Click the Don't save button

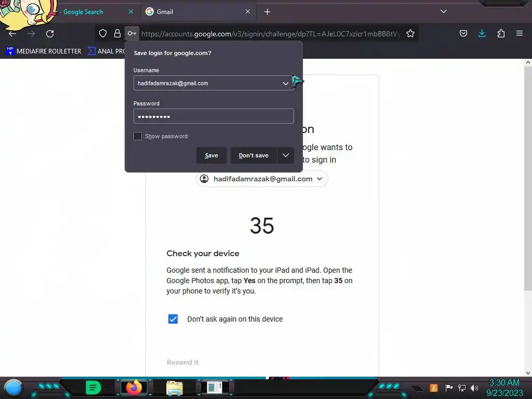pos(254,155)
